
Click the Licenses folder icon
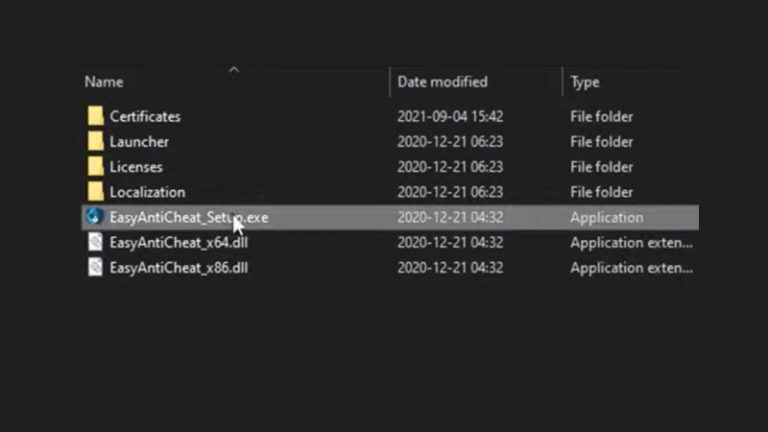(95, 167)
